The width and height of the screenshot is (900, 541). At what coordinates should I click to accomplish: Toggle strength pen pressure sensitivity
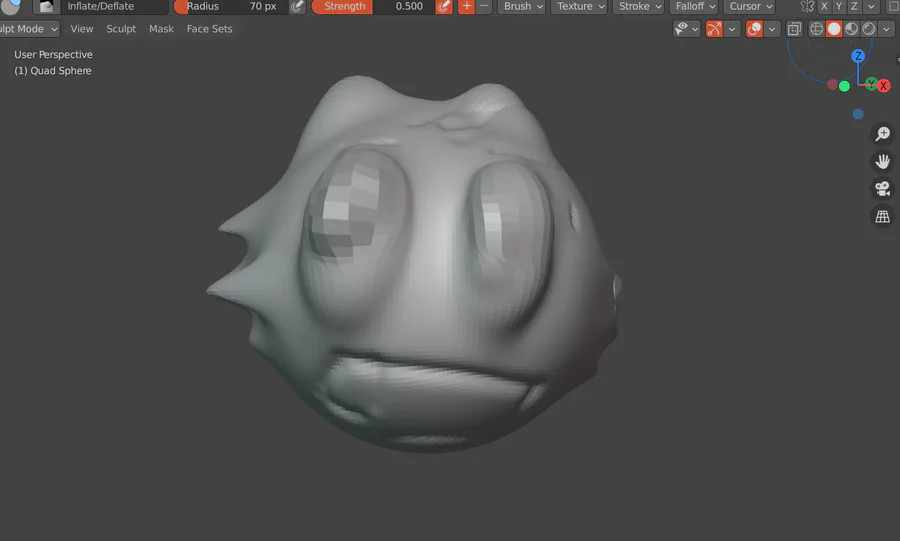click(444, 6)
